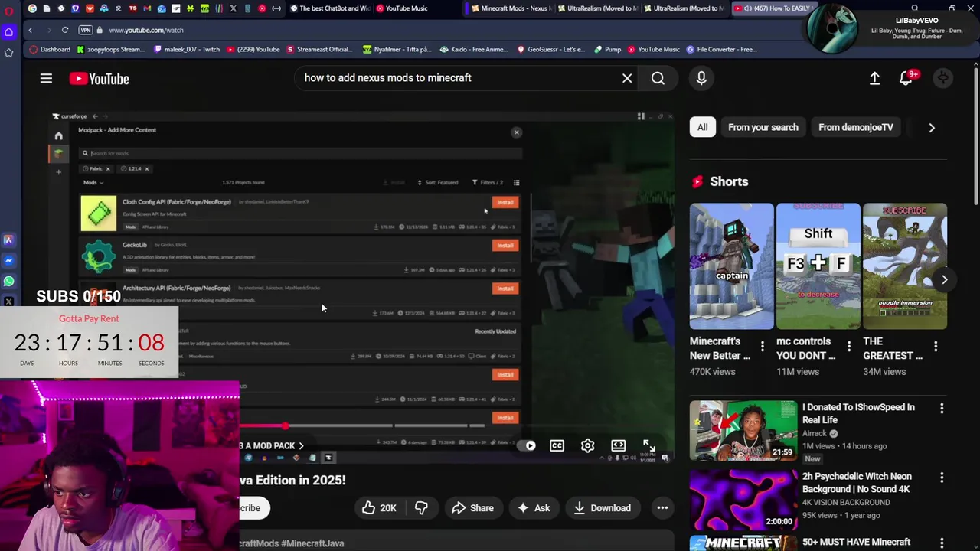The width and height of the screenshot is (980, 551).
Task: Go to the YouTube home logo
Action: 99,78
